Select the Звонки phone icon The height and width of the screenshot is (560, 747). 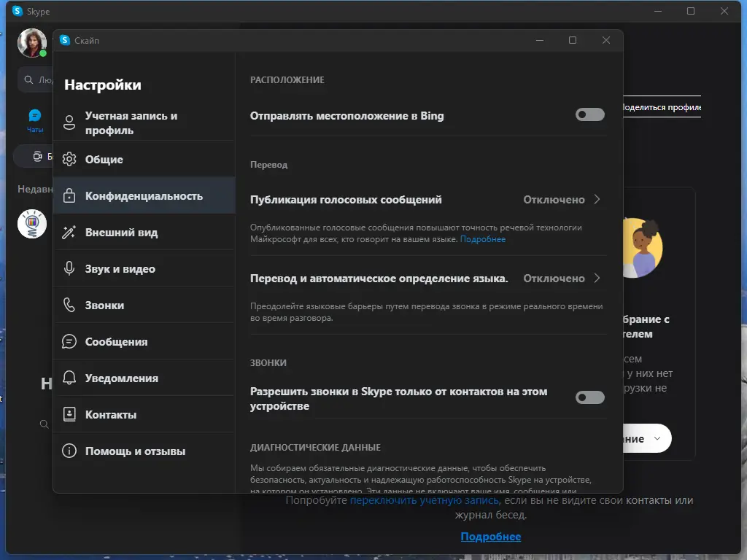(x=69, y=305)
